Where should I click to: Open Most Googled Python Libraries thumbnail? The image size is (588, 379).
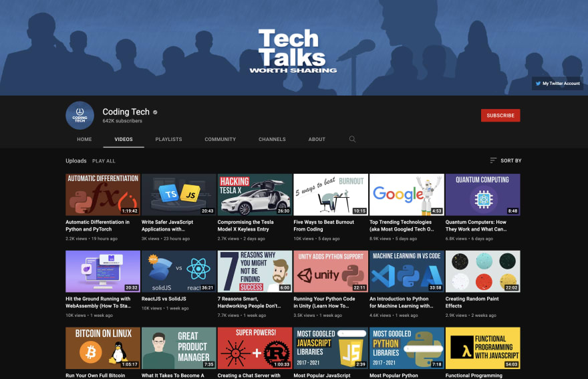tap(407, 348)
